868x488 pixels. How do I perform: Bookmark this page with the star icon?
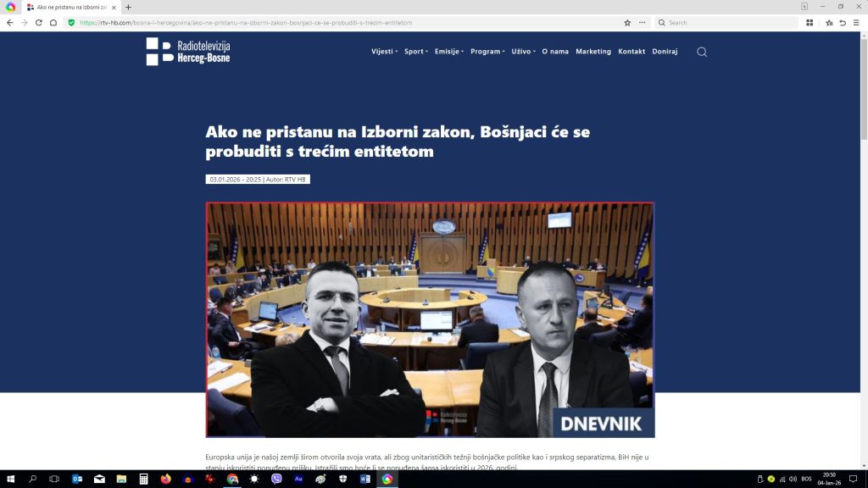click(627, 23)
